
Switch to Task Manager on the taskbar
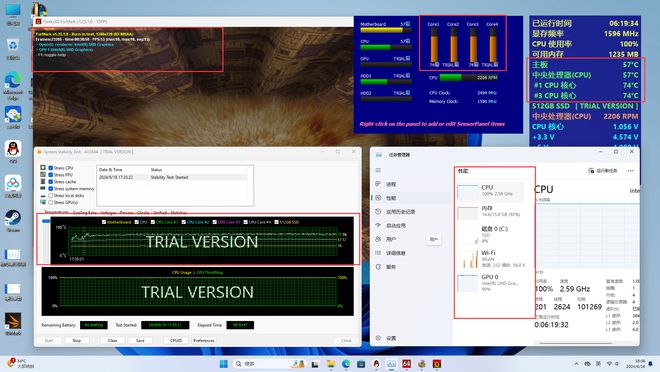(391, 364)
